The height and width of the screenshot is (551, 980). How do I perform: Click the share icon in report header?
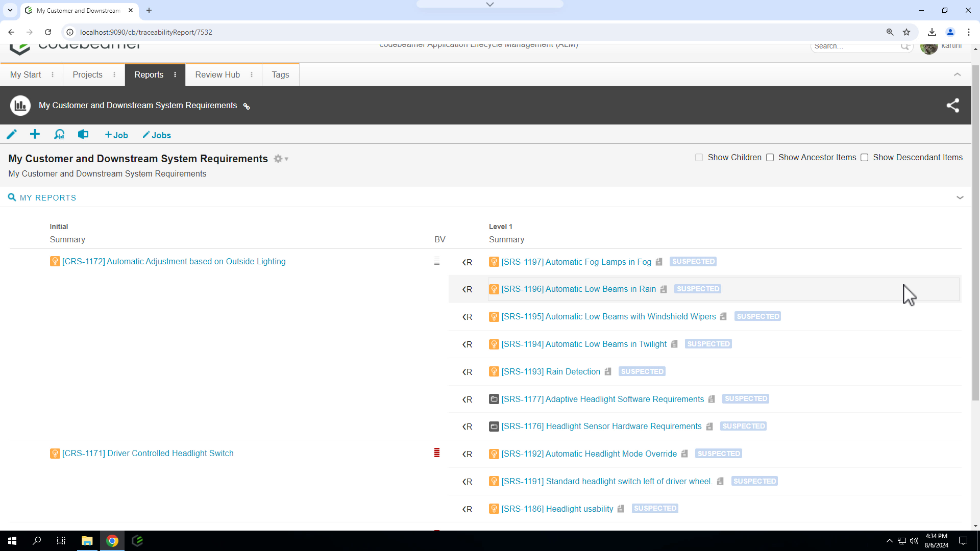click(x=952, y=106)
